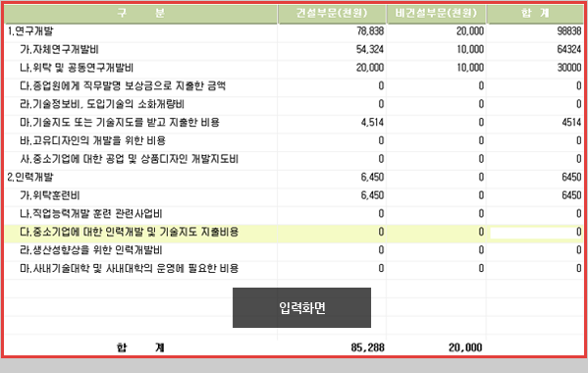588x373 pixels.
Task: Select the 가.자체연구개발비 non-construction cell 10,000
Action: [470, 49]
